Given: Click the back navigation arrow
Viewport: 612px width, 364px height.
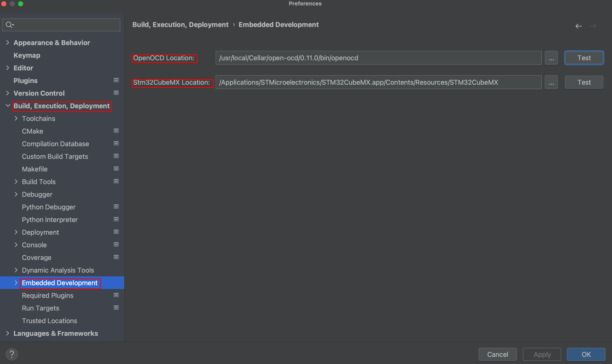Looking at the screenshot, I should point(578,26).
